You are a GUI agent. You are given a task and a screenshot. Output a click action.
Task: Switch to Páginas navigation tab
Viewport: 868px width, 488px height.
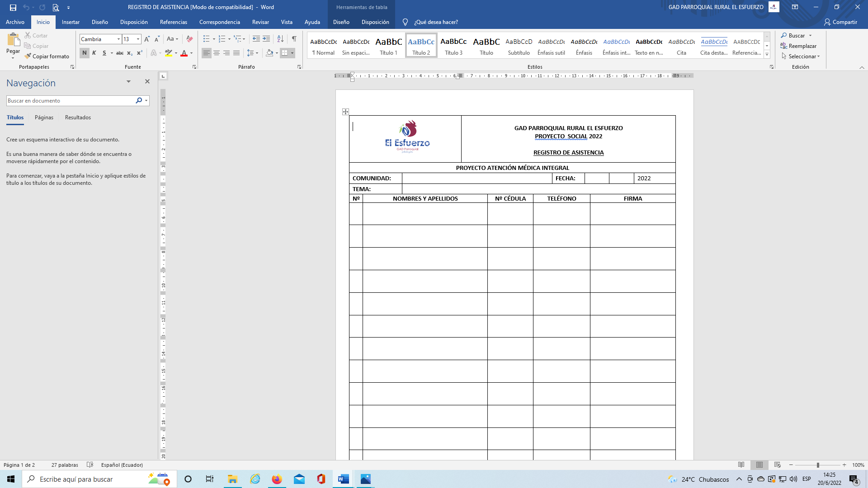[44, 117]
